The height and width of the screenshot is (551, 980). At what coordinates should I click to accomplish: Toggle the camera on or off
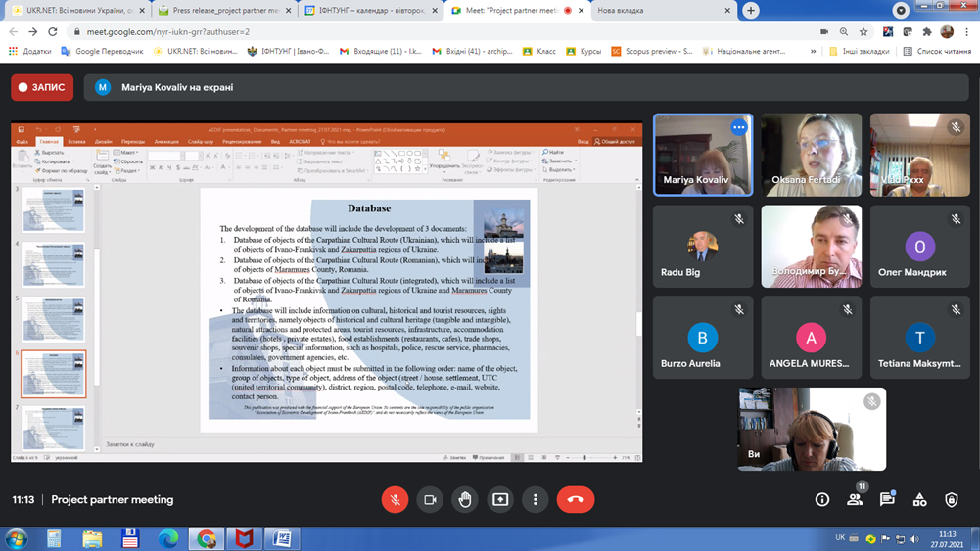point(430,500)
